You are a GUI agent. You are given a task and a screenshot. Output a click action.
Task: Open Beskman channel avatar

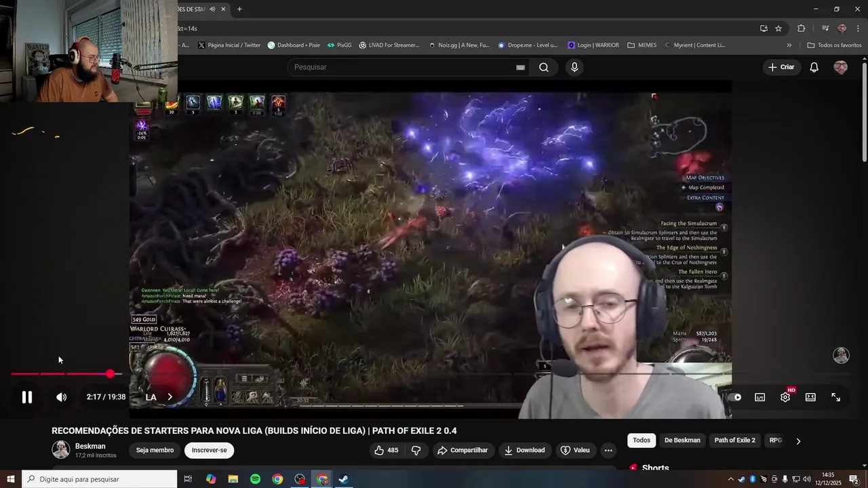coord(61,450)
